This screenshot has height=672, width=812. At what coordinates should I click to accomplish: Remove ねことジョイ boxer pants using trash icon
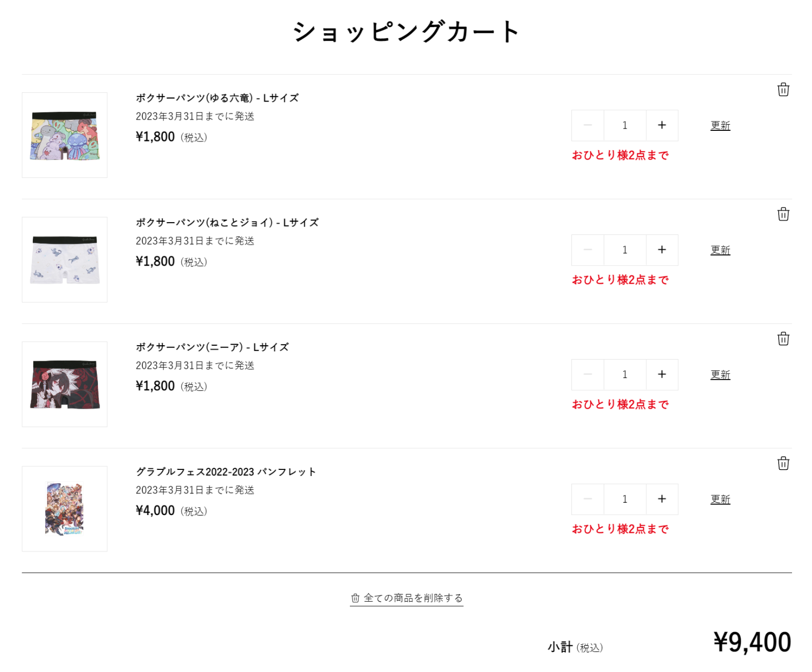pyautogui.click(x=783, y=214)
